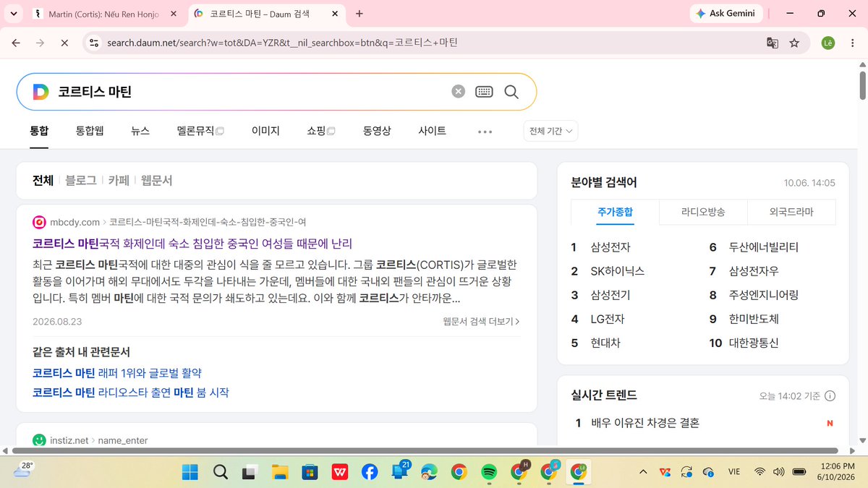Click inside the Daum search input field
The height and width of the screenshot is (488, 868).
[250, 92]
